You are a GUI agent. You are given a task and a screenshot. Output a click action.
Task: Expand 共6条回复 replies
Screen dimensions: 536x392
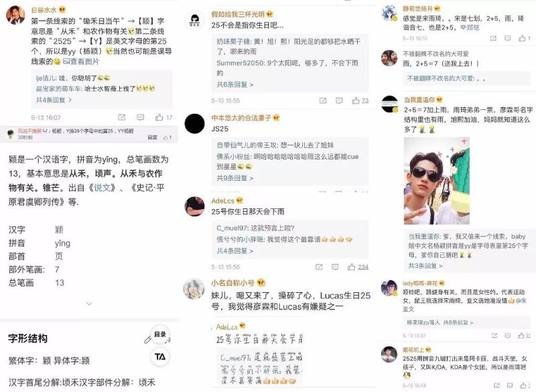coord(235,84)
